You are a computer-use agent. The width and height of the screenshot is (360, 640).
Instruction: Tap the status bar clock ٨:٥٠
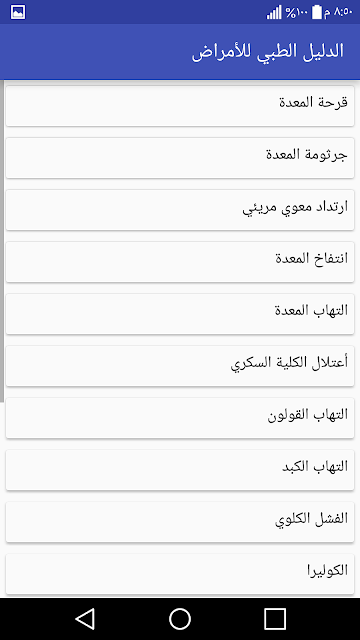pyautogui.click(x=343, y=12)
